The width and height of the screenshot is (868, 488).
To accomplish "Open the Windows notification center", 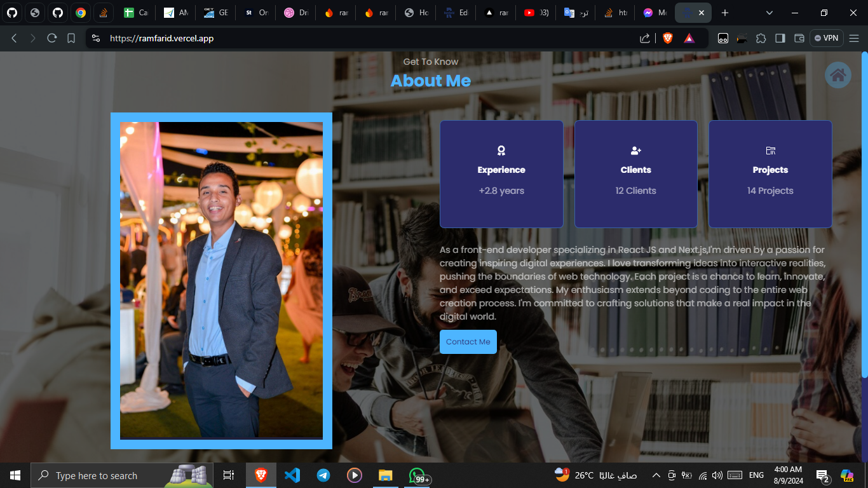I will click(x=824, y=475).
